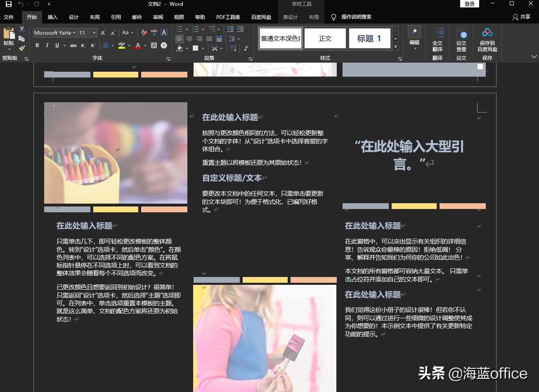This screenshot has height=392, width=539.
Task: Toggle italic formatting
Action: pyautogui.click(x=47, y=45)
